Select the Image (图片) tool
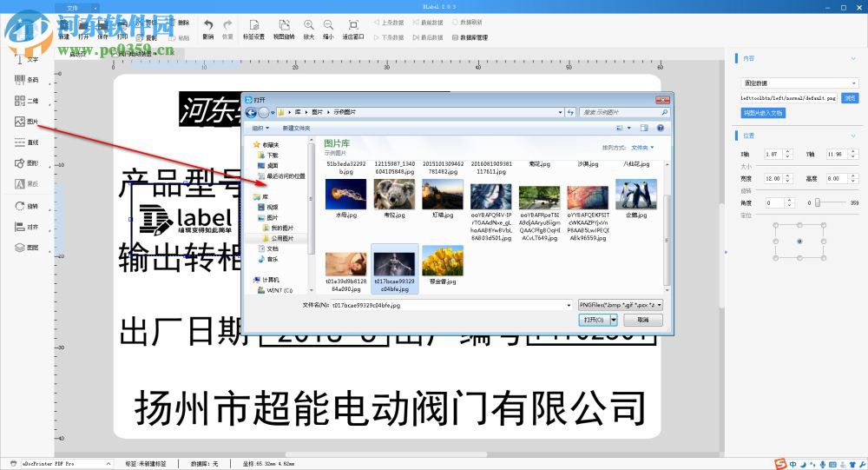 (26, 122)
